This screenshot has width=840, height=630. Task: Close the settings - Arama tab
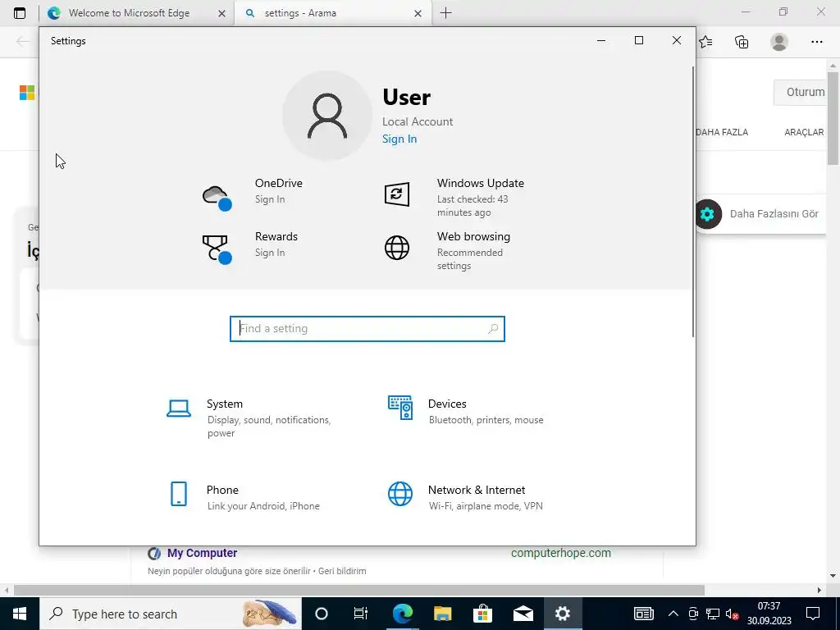pos(418,13)
